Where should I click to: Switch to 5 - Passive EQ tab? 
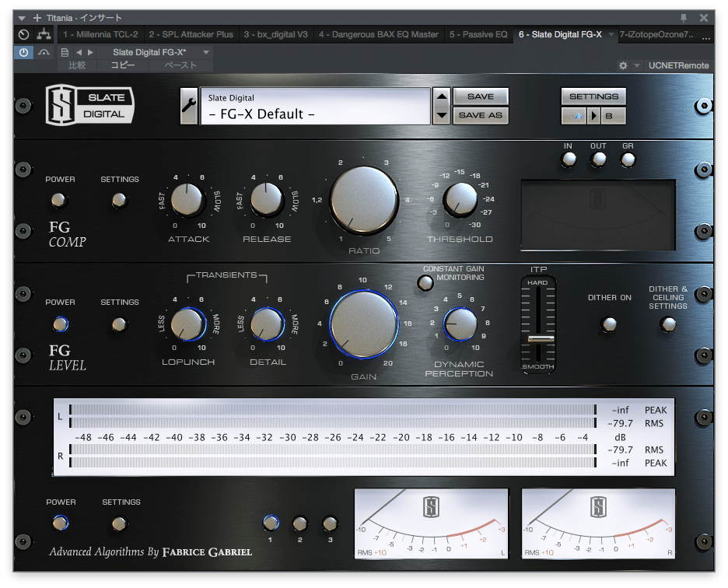click(x=478, y=34)
